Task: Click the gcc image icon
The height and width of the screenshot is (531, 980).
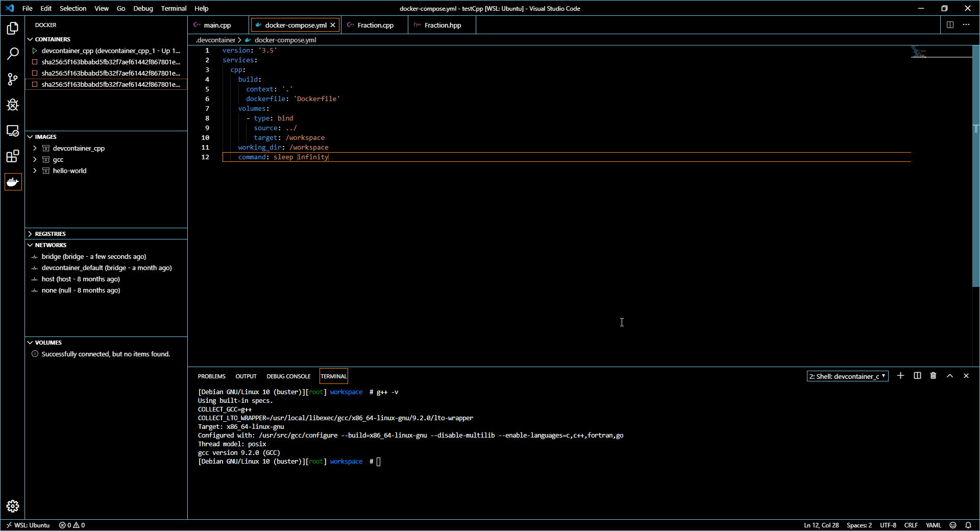Action: click(x=46, y=159)
